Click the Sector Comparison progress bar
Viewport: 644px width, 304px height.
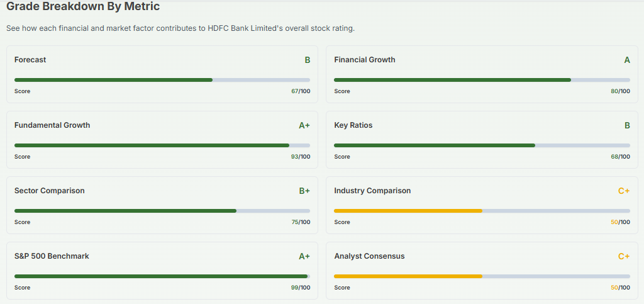click(162, 211)
